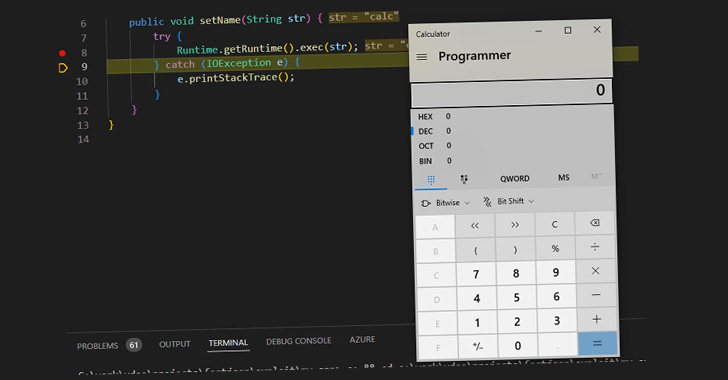Viewport: 728px width, 380px height.
Task: Open the Calculator hamburger navigation menu
Action: [422, 57]
